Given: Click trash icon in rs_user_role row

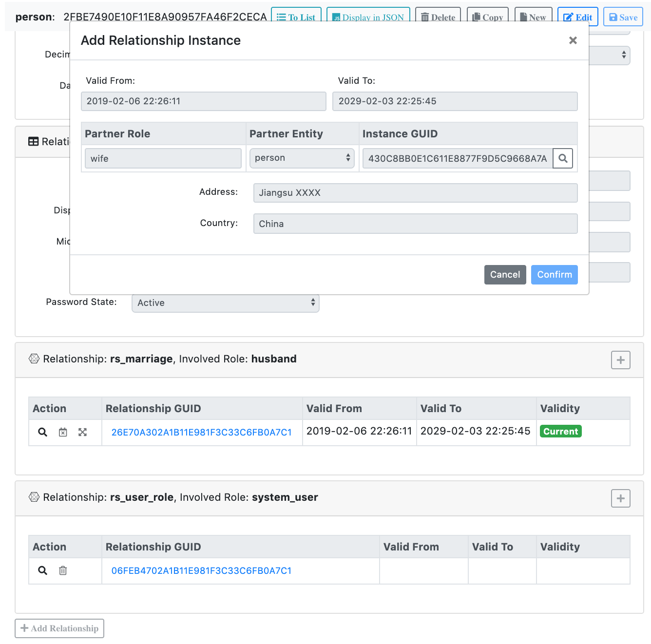Looking at the screenshot, I should click(x=63, y=570).
